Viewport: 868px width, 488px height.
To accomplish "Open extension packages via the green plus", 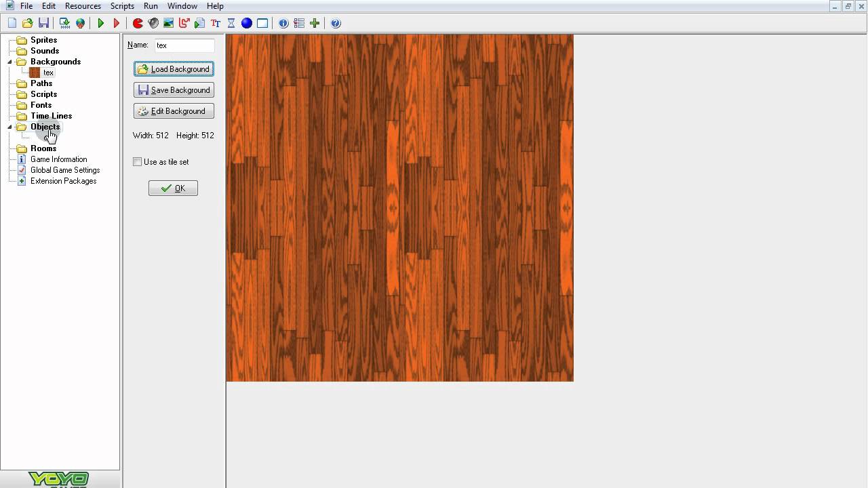I will point(315,23).
